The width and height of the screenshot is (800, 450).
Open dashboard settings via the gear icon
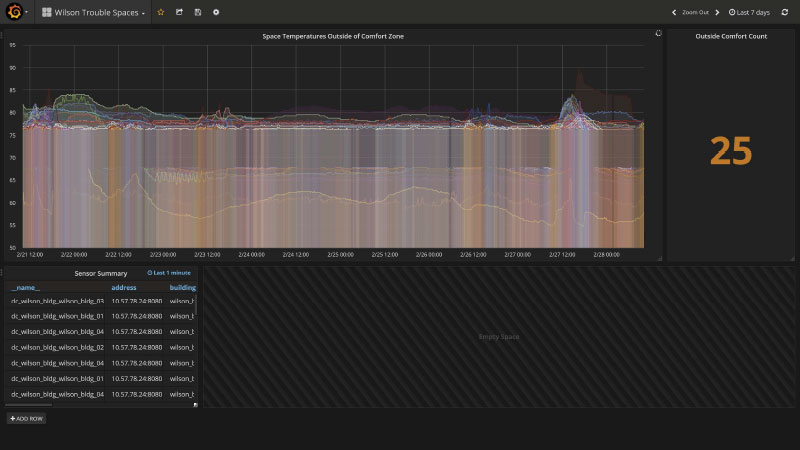pos(216,12)
